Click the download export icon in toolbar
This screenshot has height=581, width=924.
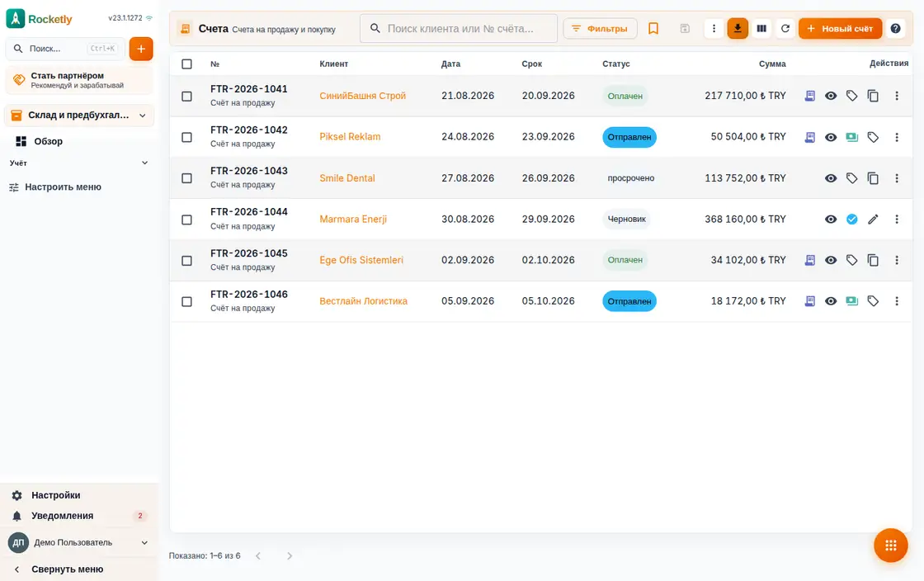738,28
